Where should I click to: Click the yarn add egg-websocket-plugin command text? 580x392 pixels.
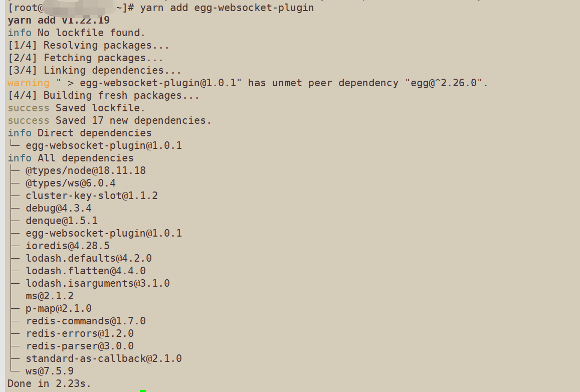227,8
